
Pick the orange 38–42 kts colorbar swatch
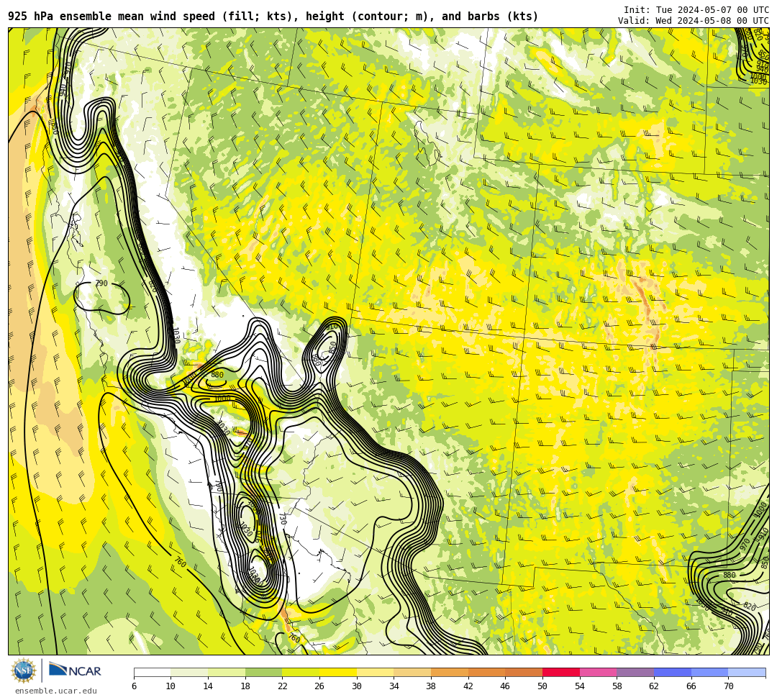pos(450,672)
